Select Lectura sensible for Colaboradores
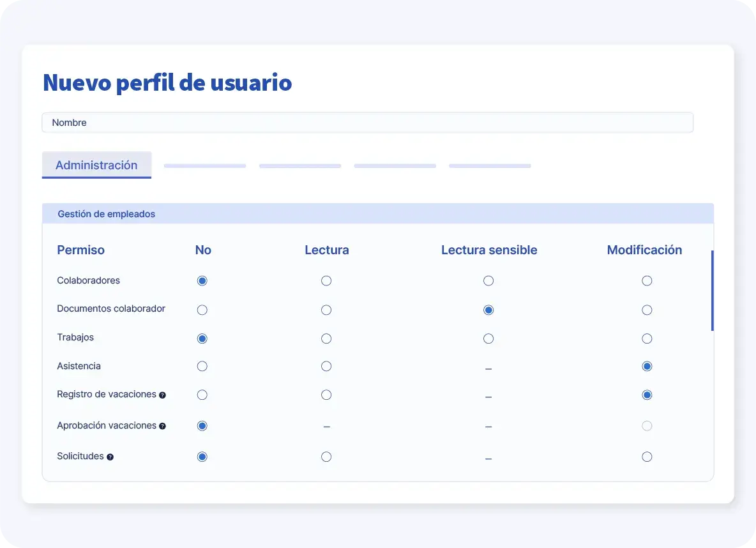 [x=488, y=281]
